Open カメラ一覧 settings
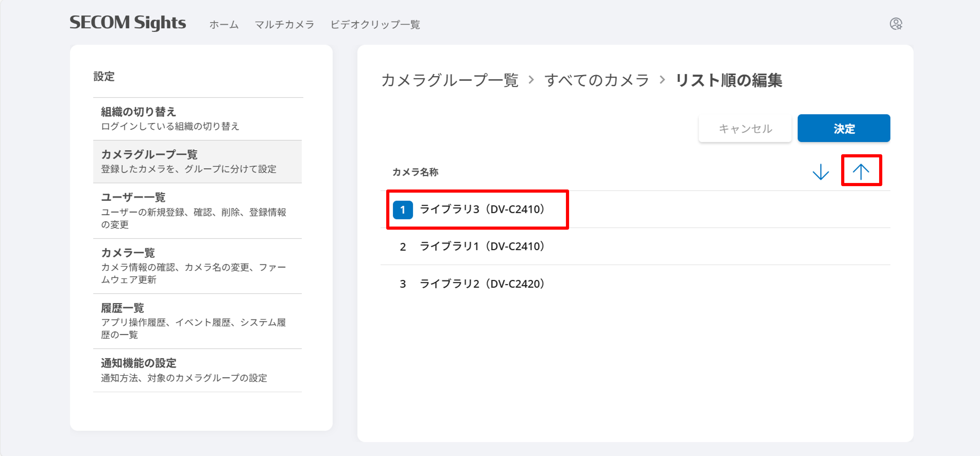Screen dimensions: 980x456 coord(197,266)
